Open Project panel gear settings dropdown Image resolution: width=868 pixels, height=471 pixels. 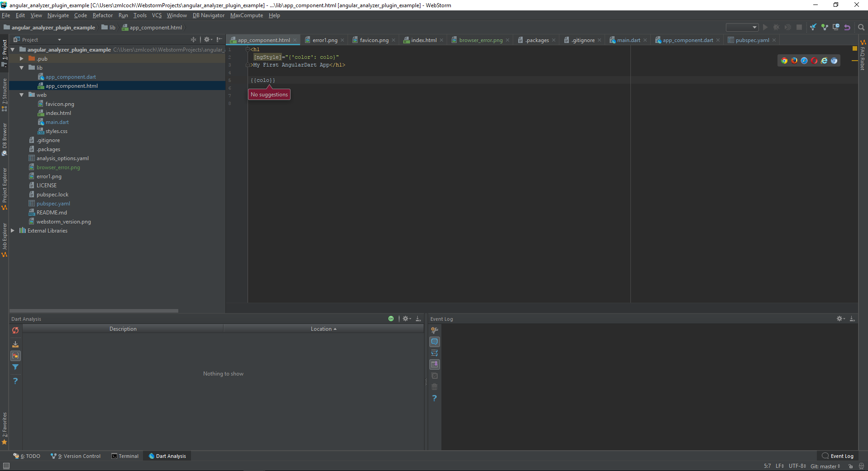(208, 39)
